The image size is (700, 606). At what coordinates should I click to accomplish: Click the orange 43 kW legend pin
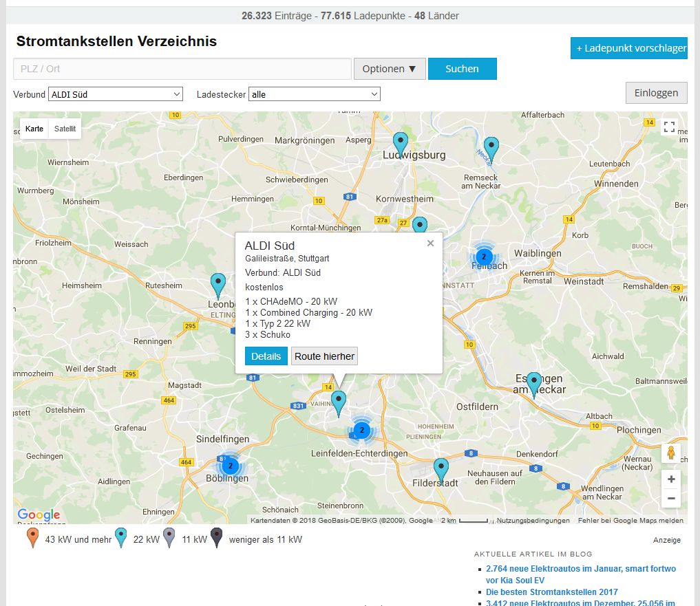pos(32,537)
